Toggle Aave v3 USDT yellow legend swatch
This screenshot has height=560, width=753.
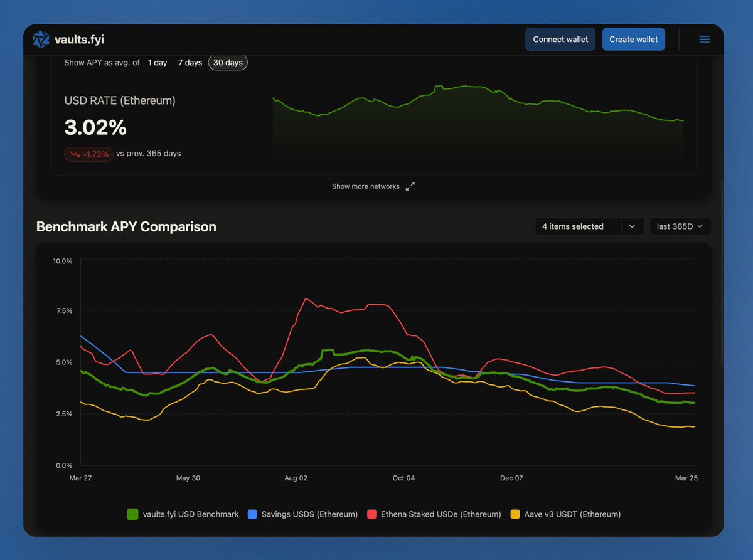(x=515, y=514)
